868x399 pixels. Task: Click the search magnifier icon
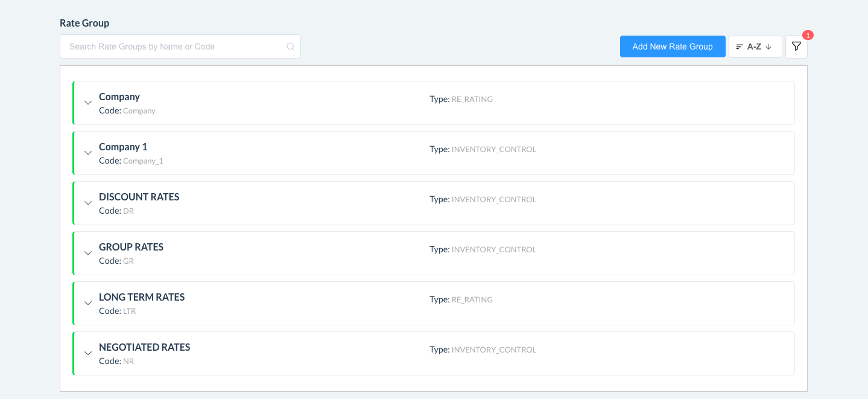(x=290, y=46)
